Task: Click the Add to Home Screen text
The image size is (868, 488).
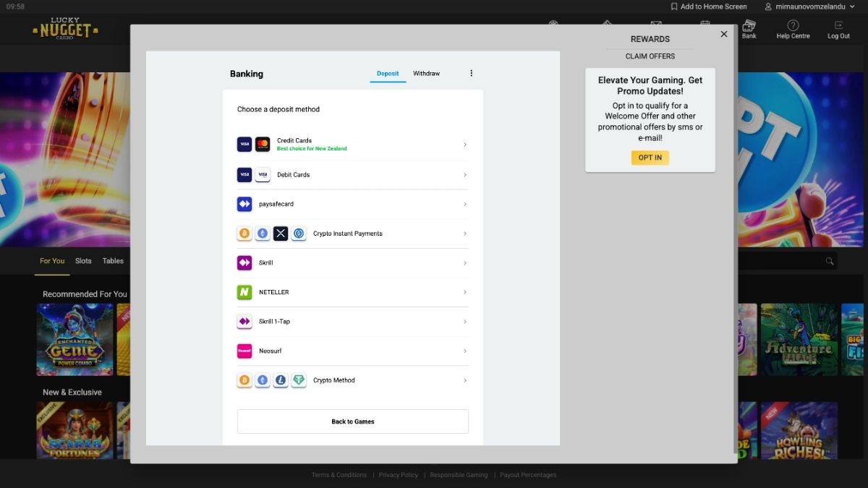Action: coord(714,7)
